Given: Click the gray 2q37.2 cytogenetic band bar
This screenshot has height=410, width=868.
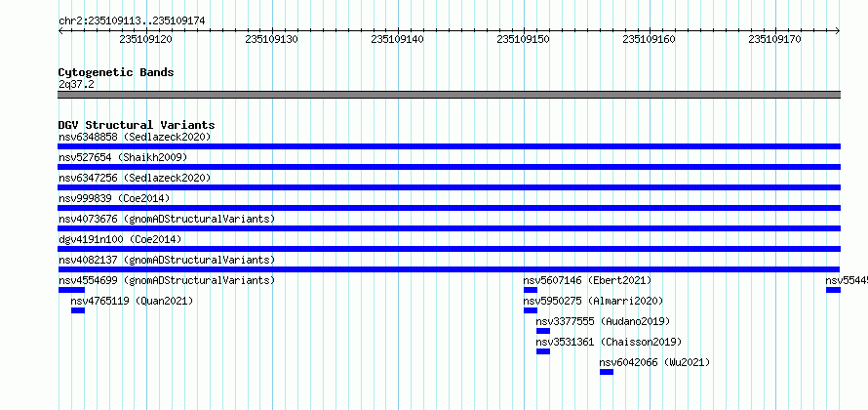Looking at the screenshot, I should tap(449, 95).
